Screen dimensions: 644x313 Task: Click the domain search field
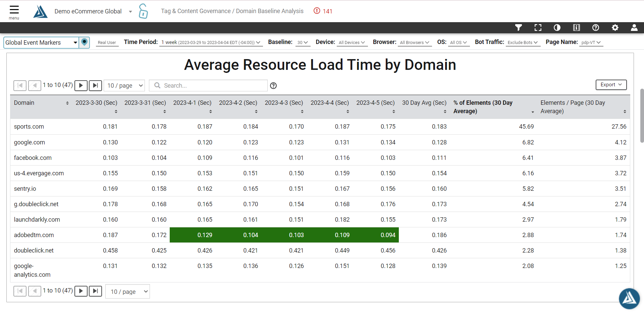[208, 86]
